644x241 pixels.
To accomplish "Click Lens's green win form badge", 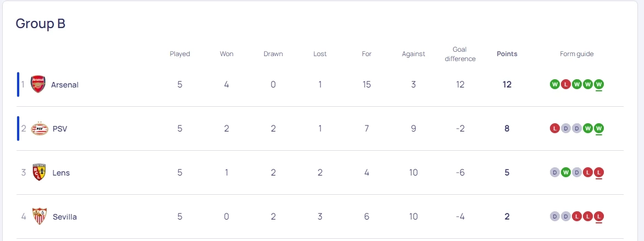I will [x=565, y=172].
